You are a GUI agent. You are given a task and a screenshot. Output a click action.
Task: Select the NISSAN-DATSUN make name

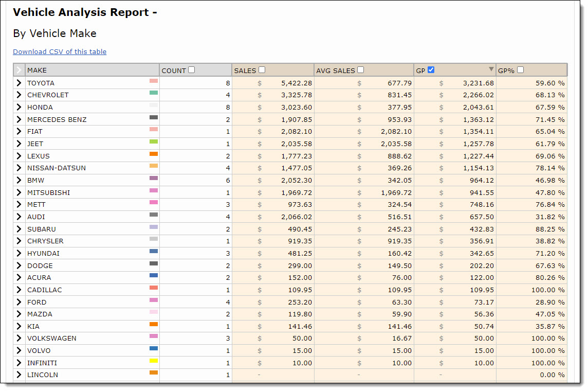pyautogui.click(x=56, y=168)
